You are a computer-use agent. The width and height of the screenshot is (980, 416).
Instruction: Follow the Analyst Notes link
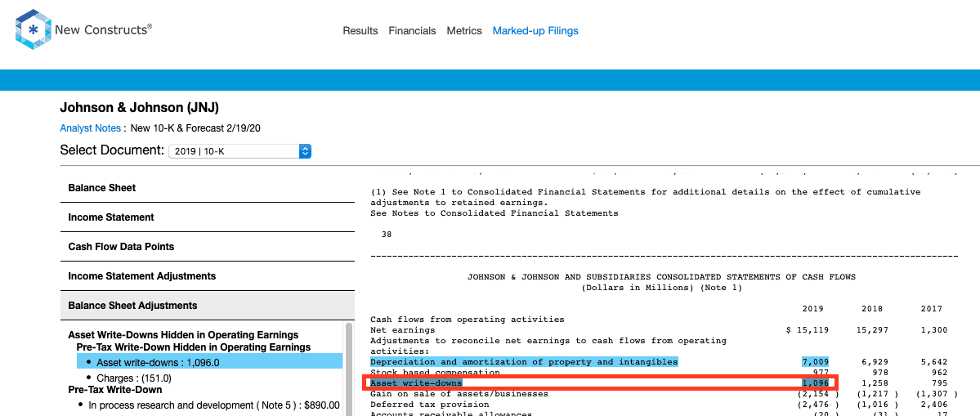click(91, 128)
